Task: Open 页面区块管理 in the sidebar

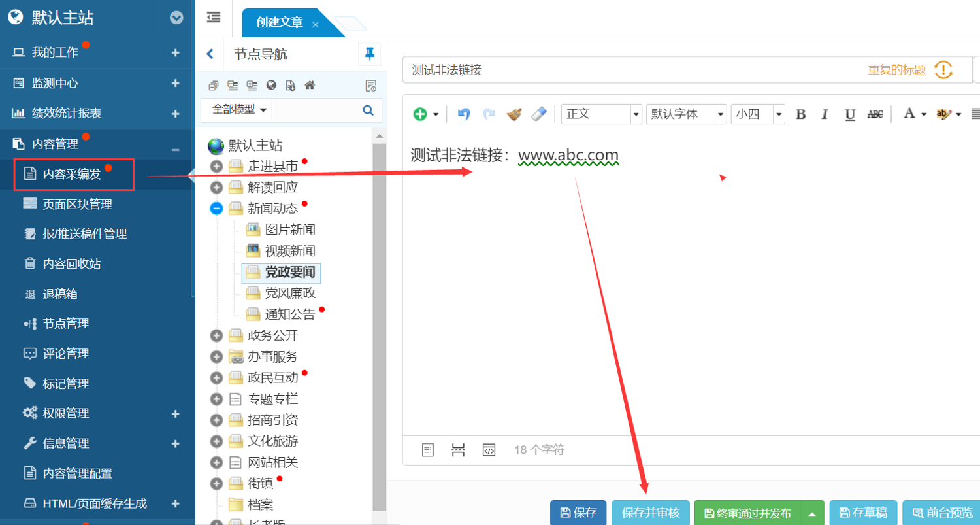Action: [77, 204]
